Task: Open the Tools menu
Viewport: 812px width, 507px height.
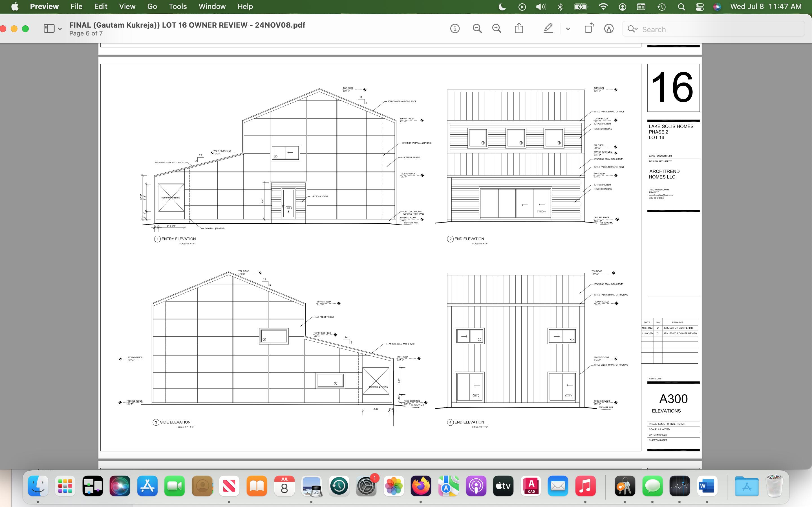Action: pos(178,6)
